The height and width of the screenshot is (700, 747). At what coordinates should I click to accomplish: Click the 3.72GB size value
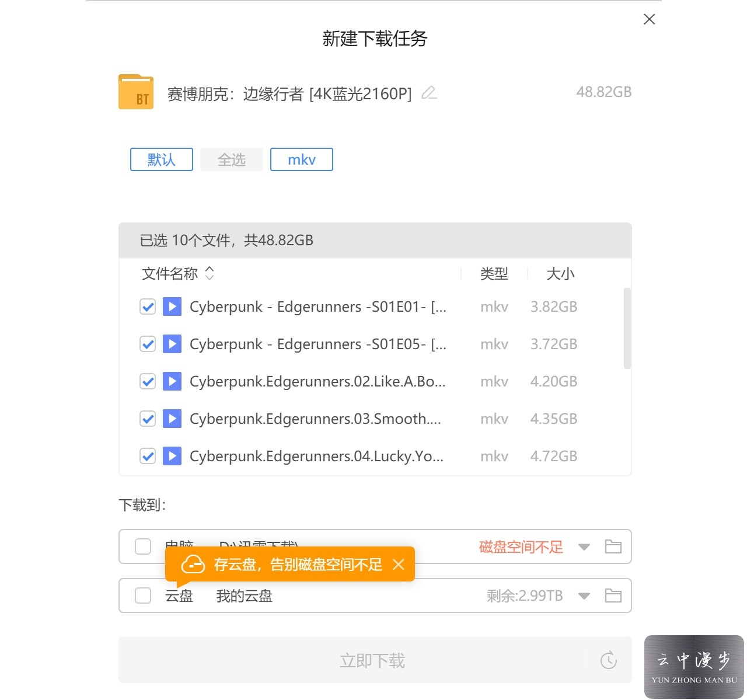pyautogui.click(x=554, y=344)
